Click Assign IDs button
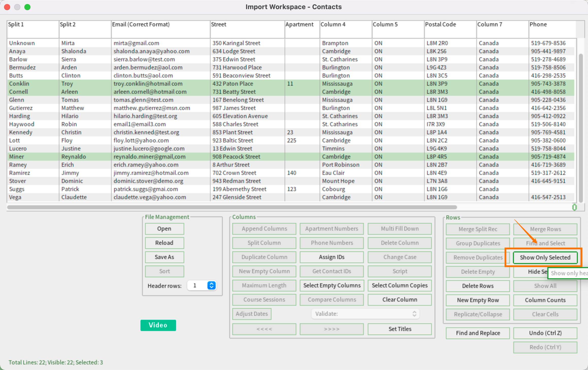The width and height of the screenshot is (588, 370). pyautogui.click(x=332, y=257)
